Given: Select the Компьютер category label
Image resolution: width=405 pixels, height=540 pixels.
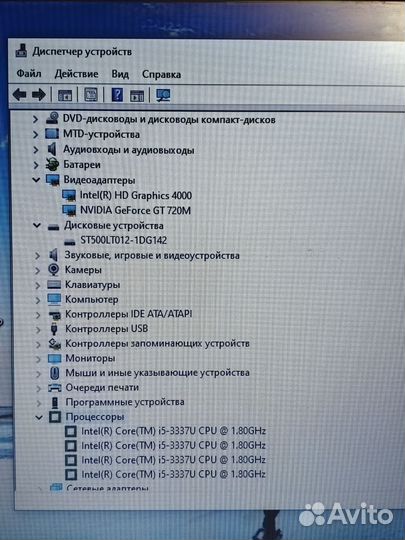Looking at the screenshot, I should pos(92,300).
